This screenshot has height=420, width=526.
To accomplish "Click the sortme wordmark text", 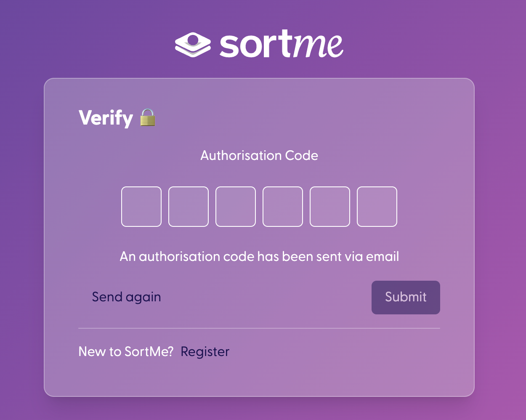I will (x=281, y=44).
